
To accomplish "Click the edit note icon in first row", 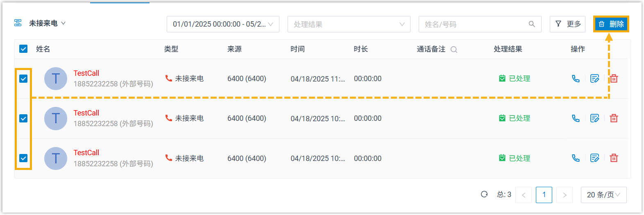I will click(594, 79).
